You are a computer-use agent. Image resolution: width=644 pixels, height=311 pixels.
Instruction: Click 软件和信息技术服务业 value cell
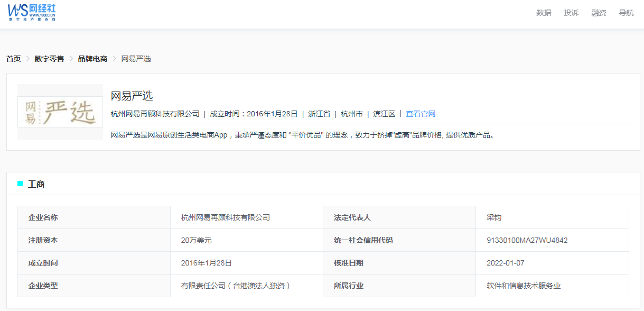click(552, 286)
